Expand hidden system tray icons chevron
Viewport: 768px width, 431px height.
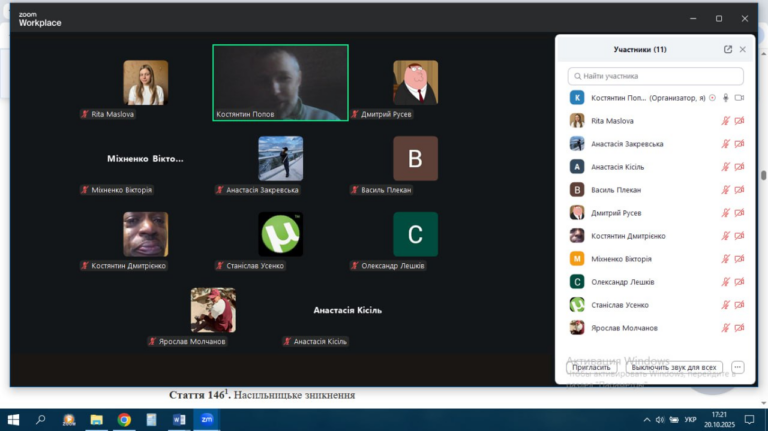[x=646, y=420]
